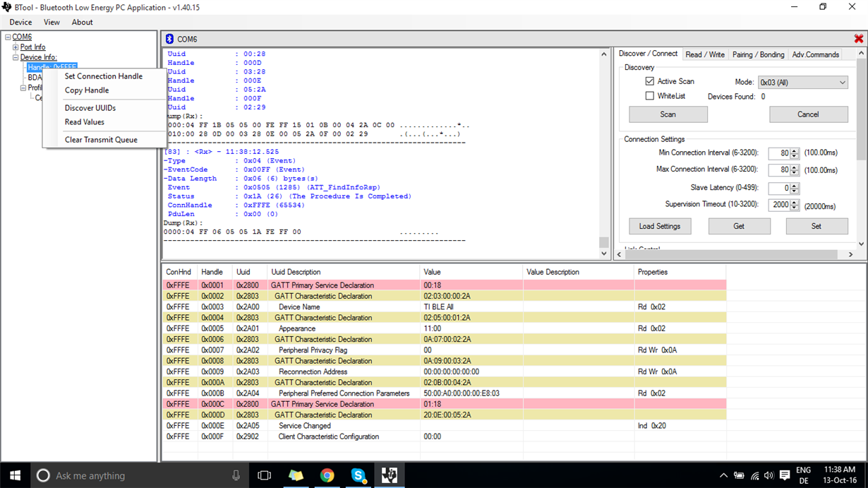
Task: Click the Properties column header
Action: 680,272
